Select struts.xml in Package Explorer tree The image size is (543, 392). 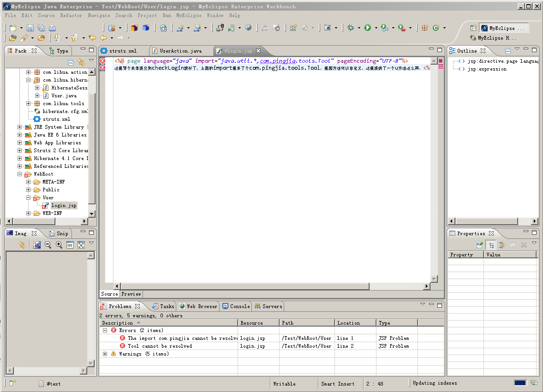[x=56, y=119]
